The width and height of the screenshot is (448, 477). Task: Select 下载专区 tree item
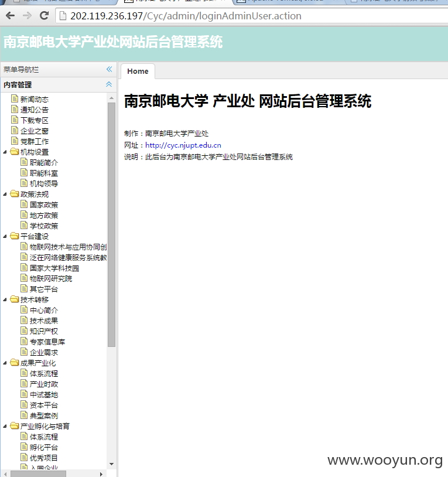pos(35,121)
